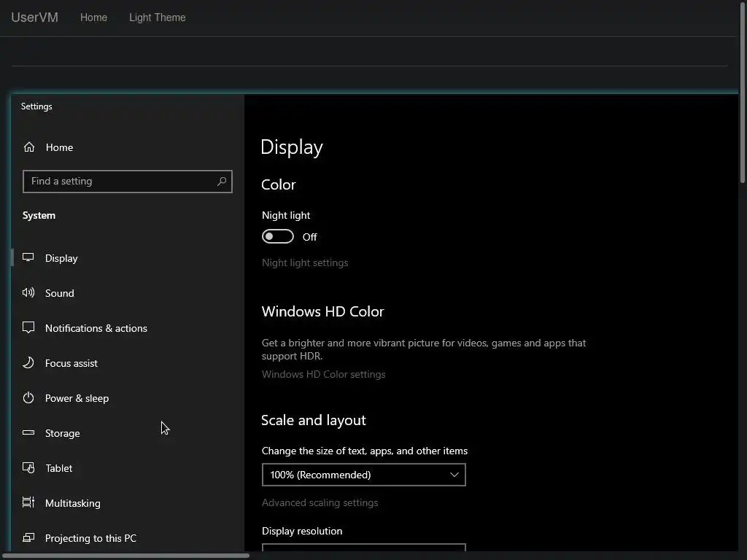
Task: Go to Multitasking settings
Action: (128, 503)
